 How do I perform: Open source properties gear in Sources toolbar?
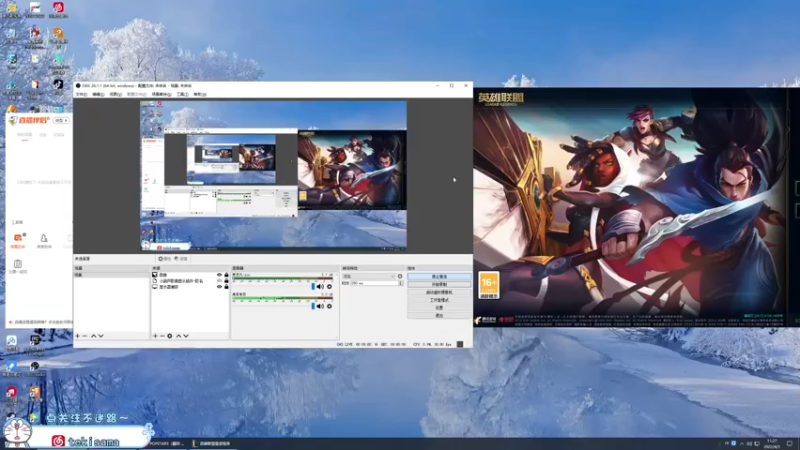coord(170,336)
